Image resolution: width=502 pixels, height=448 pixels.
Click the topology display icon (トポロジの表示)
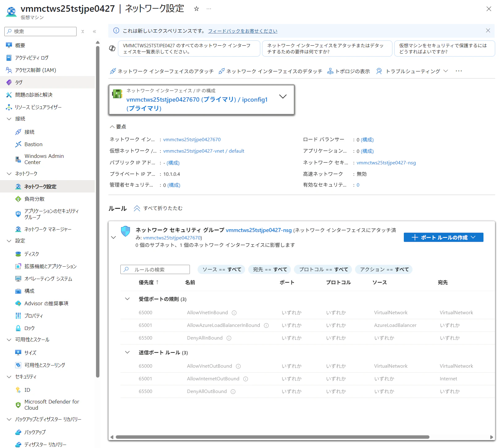tap(330, 71)
